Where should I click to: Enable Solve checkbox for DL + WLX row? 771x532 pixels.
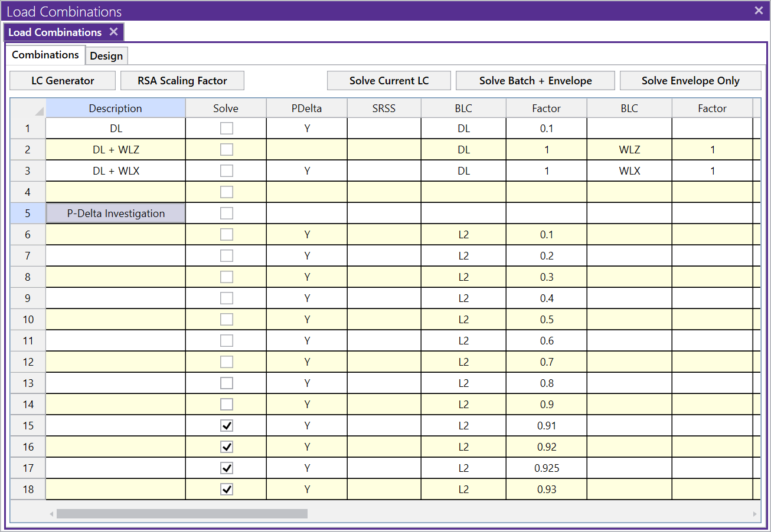pyautogui.click(x=227, y=171)
